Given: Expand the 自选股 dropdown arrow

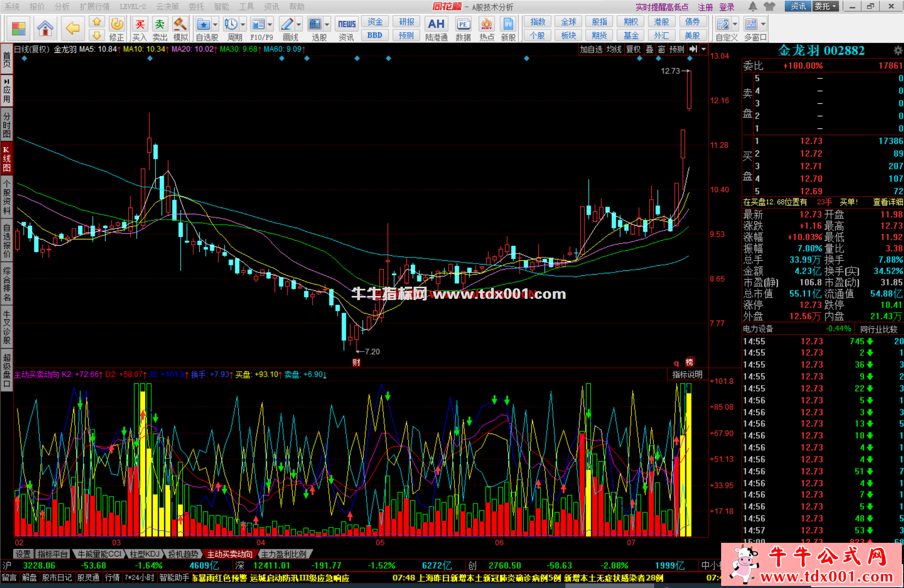Looking at the screenshot, I should pyautogui.click(x=215, y=24).
